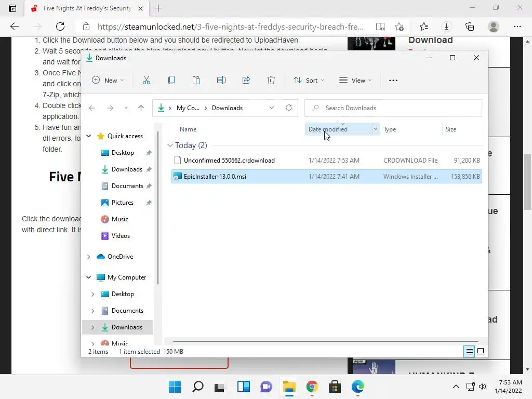Click the Paste icon in Explorer toolbar
Screen dimensions: 532x399
(x=196, y=81)
